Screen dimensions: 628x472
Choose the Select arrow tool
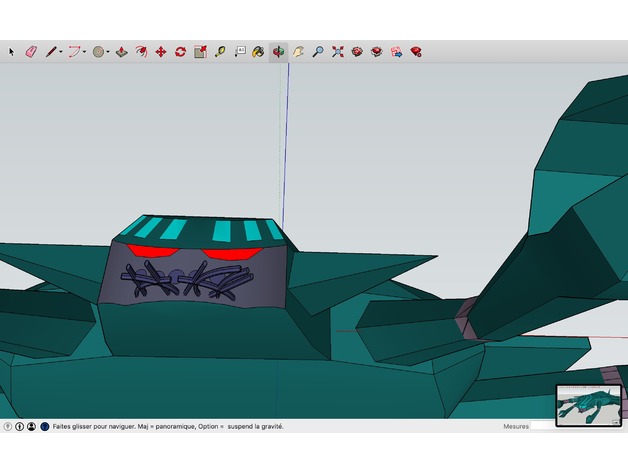(12, 51)
